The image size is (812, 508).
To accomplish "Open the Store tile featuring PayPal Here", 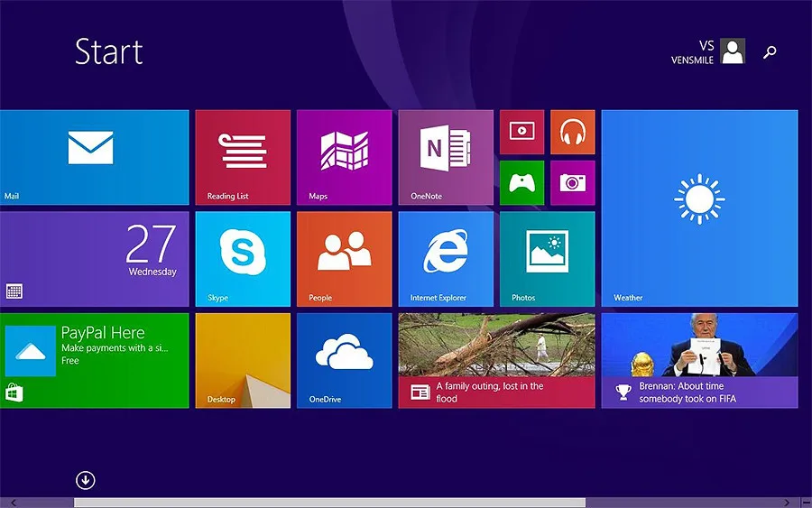I will [94, 360].
